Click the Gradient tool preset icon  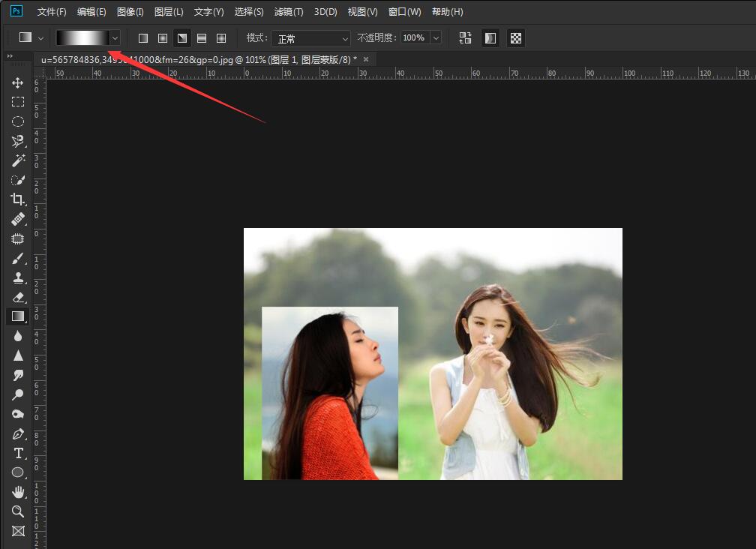pyautogui.click(x=25, y=37)
